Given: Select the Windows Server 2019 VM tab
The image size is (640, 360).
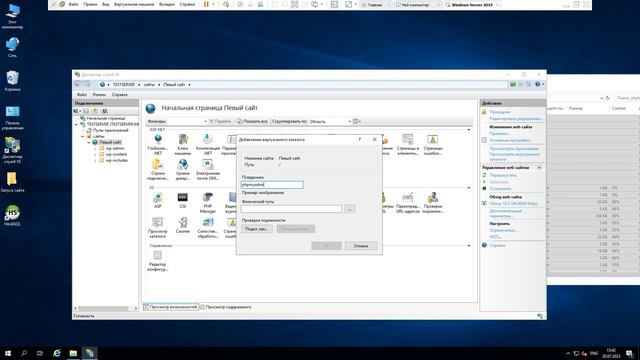Looking at the screenshot, I should (x=472, y=5).
